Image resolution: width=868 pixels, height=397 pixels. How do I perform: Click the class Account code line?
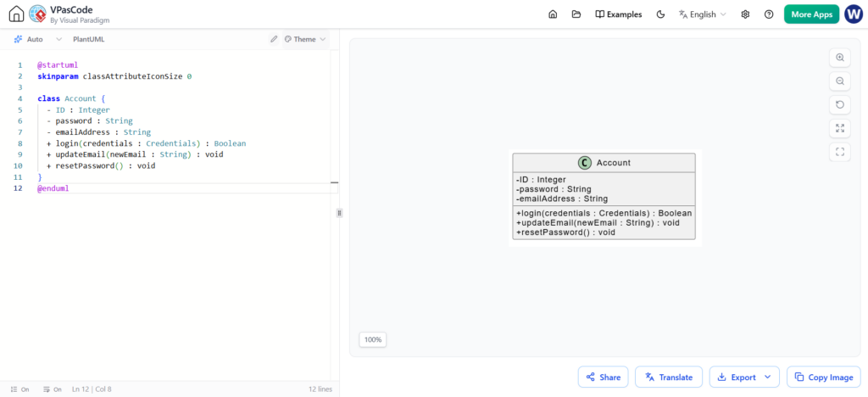click(x=71, y=98)
